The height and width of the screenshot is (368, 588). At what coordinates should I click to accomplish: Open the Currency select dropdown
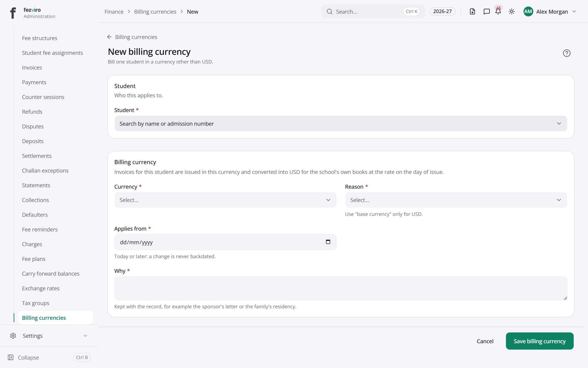(225, 200)
